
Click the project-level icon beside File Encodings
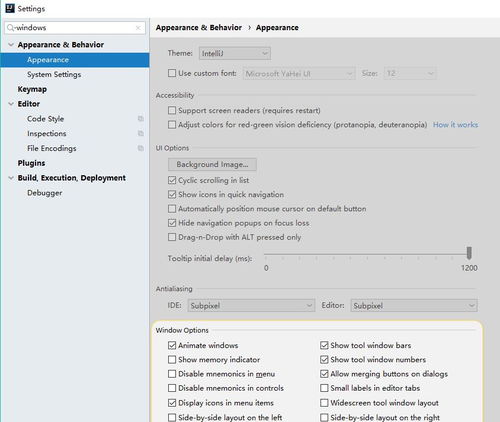coord(141,148)
